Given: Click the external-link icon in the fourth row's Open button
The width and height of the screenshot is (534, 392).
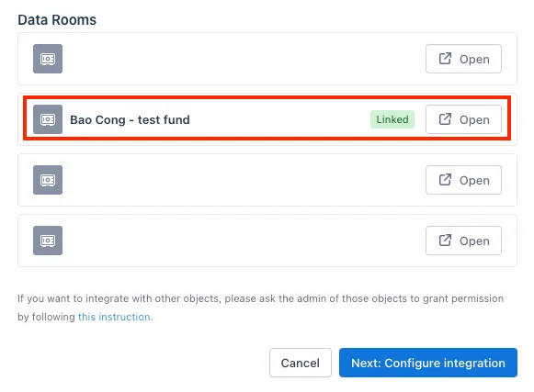Looking at the screenshot, I should 445,241.
